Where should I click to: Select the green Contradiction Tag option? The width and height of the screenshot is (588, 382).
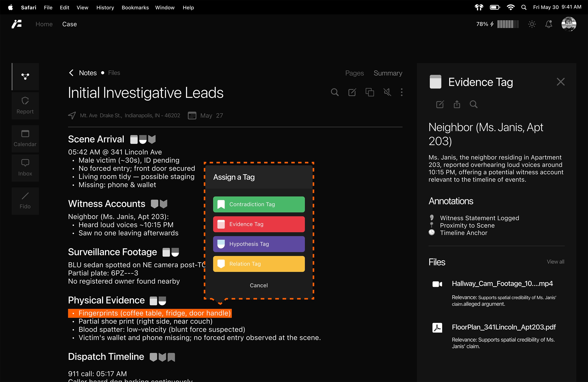259,204
